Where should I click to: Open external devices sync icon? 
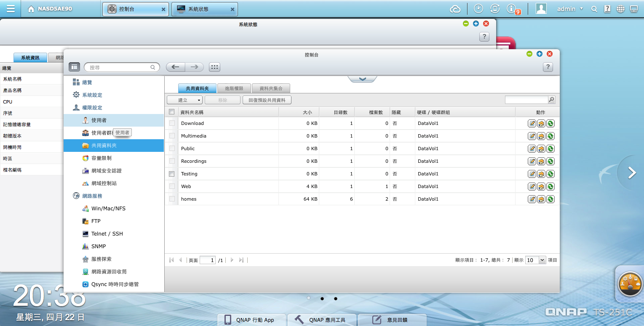495,8
